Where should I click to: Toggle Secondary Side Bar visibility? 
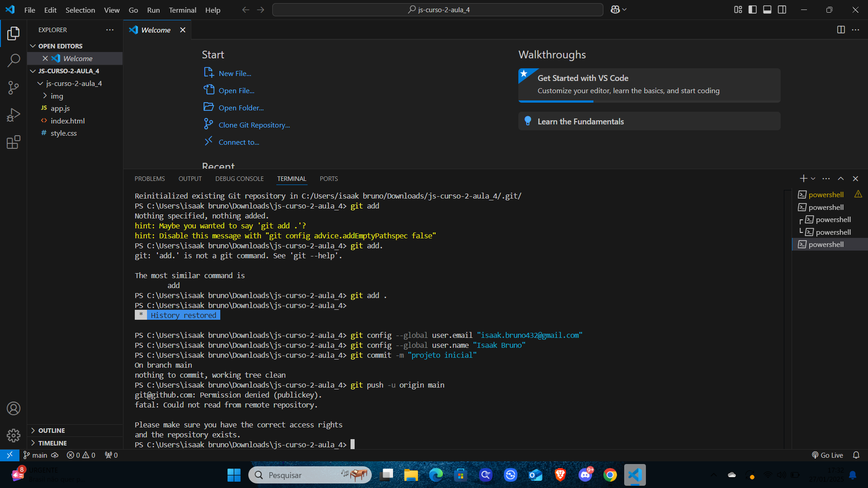[782, 9]
